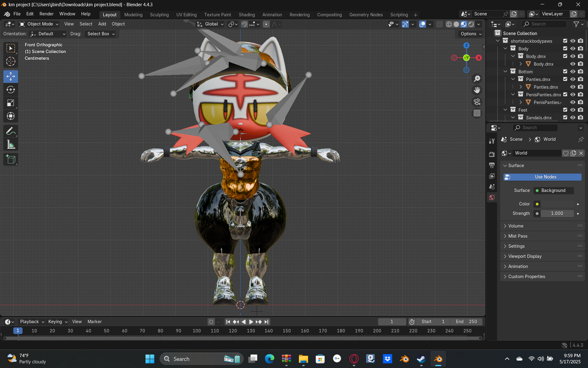588x368 pixels.
Task: Toggle proportional editing in header
Action: pyautogui.click(x=266, y=24)
